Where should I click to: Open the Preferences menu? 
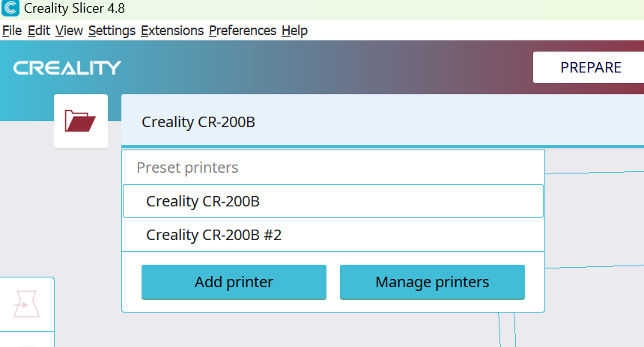click(243, 31)
